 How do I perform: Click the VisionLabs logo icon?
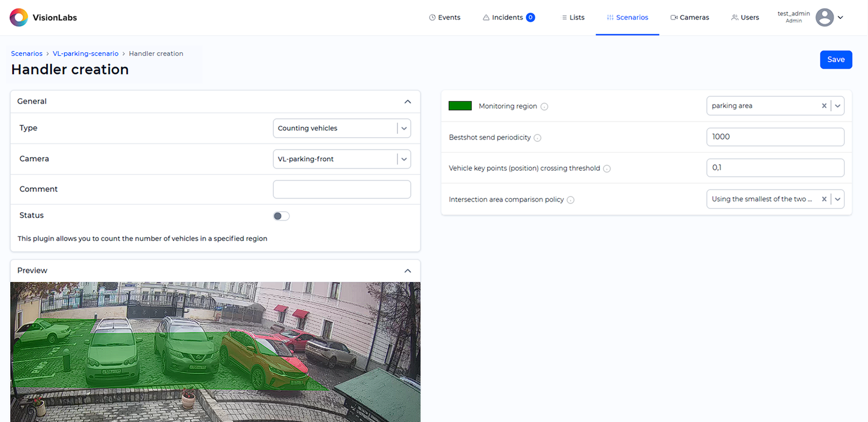pos(19,17)
